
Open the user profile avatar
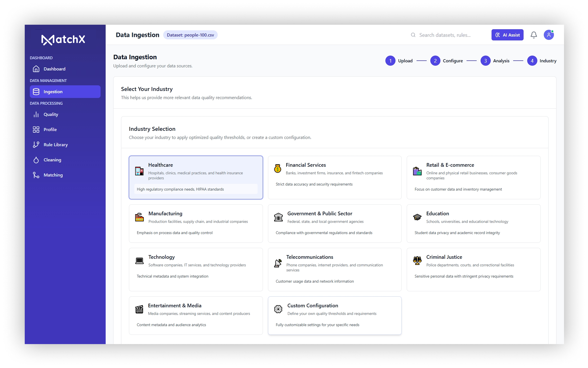pos(548,35)
